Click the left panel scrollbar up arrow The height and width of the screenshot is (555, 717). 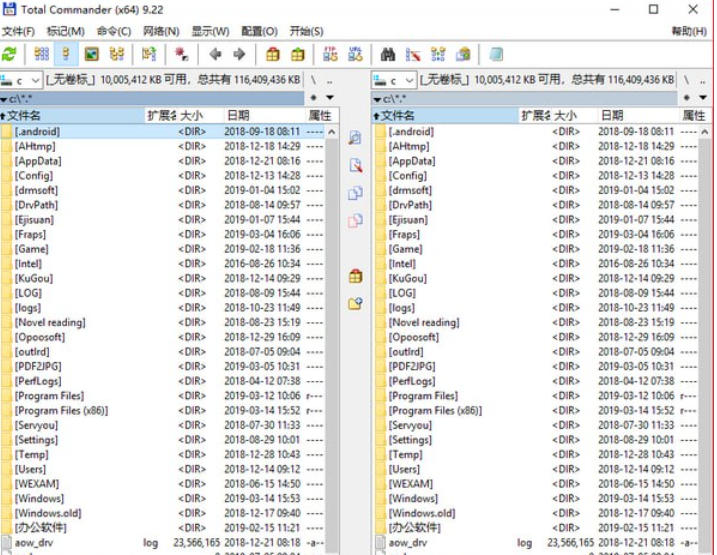[332, 132]
